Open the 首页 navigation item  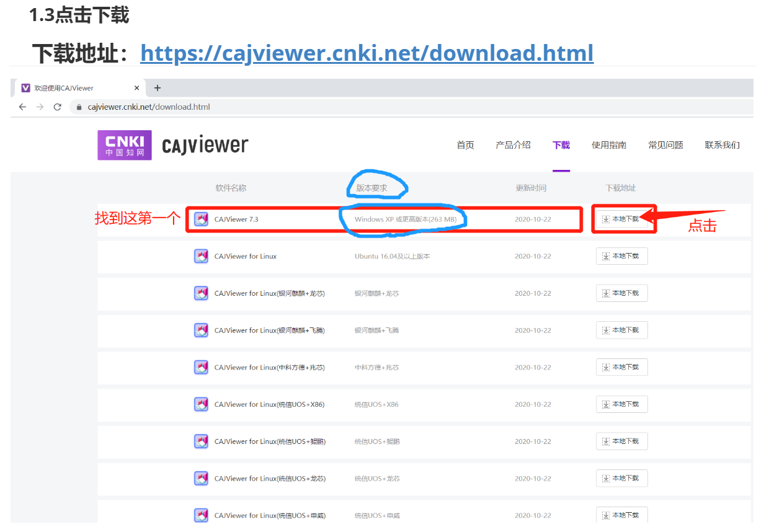click(x=465, y=144)
